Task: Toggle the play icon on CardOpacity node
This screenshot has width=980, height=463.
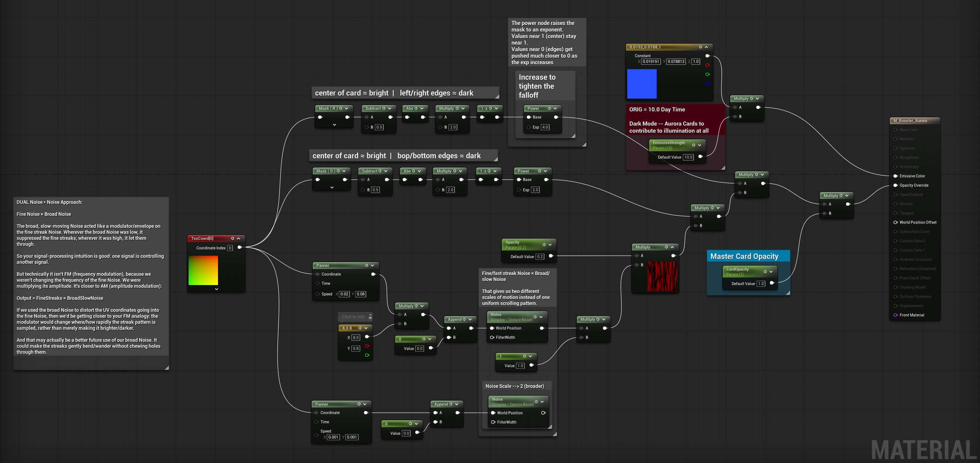Action: [x=765, y=271]
